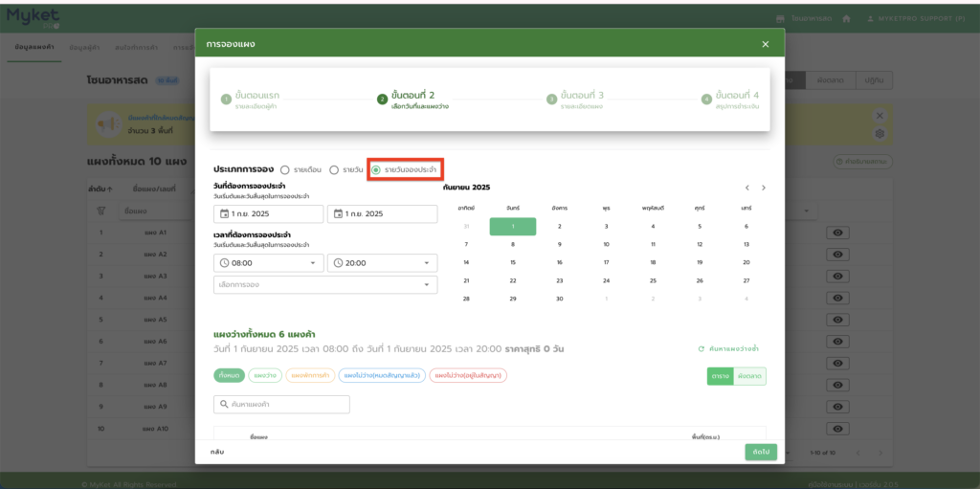This screenshot has width=980, height=489.
Task: Go to next month in calendar
Action: click(763, 188)
